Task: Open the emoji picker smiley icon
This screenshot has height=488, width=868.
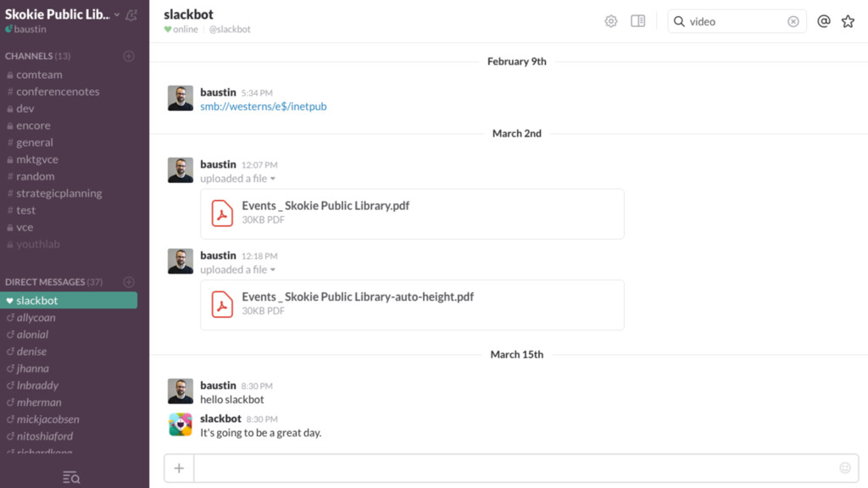Action: click(x=845, y=468)
